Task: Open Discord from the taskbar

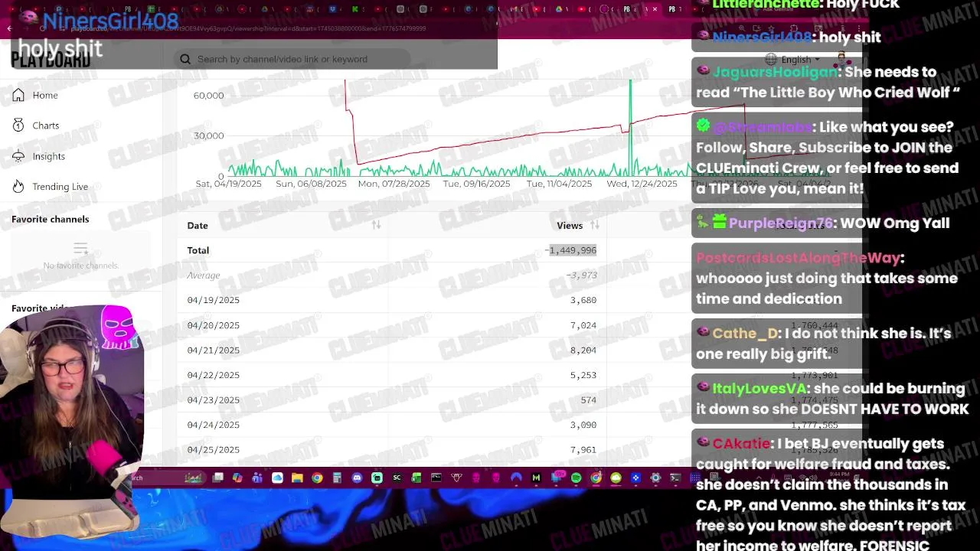Action: [x=357, y=478]
